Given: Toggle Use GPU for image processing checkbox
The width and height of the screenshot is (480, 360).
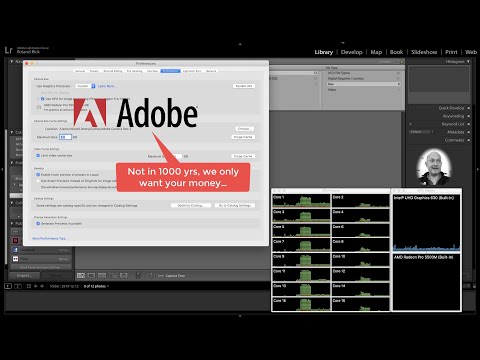Looking at the screenshot, I should click(42, 99).
